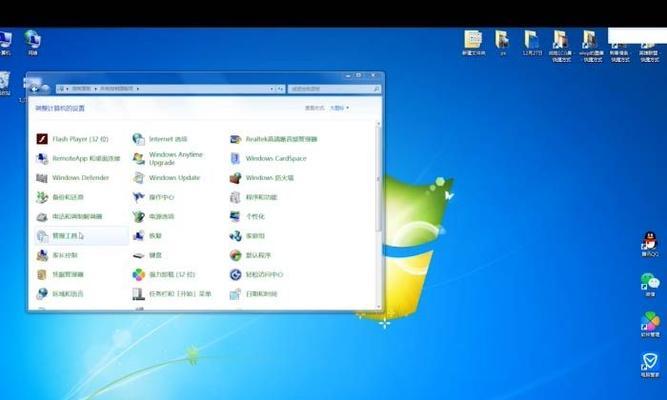Click the Forward arrow navigation button
Screen dimensions: 667x400
(x=45, y=89)
